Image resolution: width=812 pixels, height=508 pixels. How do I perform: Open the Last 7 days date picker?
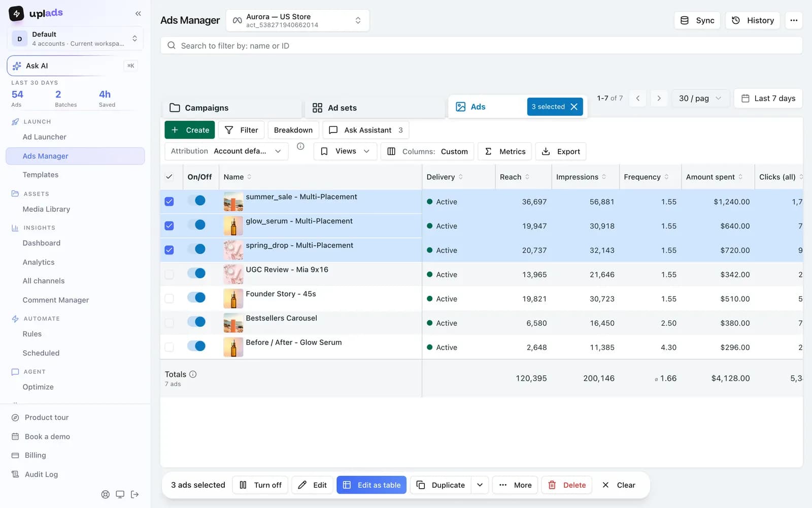(768, 98)
